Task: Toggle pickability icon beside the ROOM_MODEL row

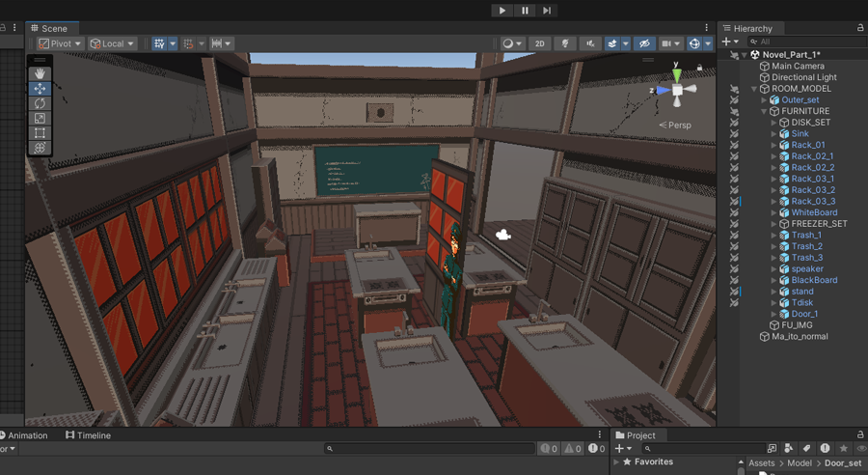Action: pos(734,89)
